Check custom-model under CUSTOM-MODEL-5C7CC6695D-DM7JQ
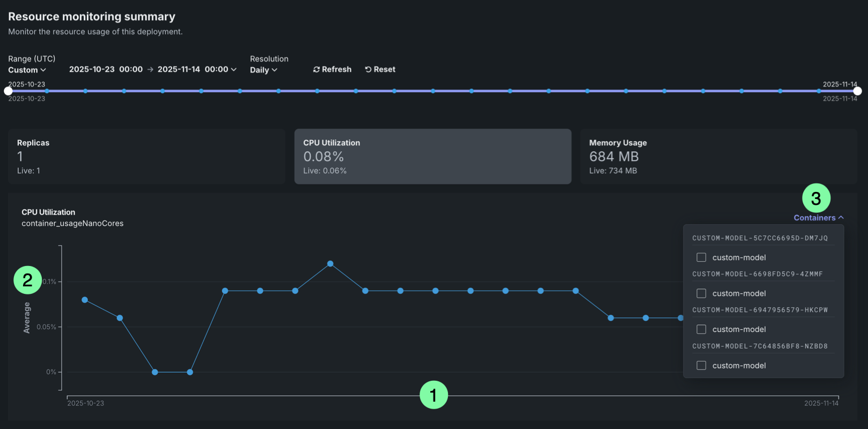The height and width of the screenshot is (429, 868). [x=701, y=257]
